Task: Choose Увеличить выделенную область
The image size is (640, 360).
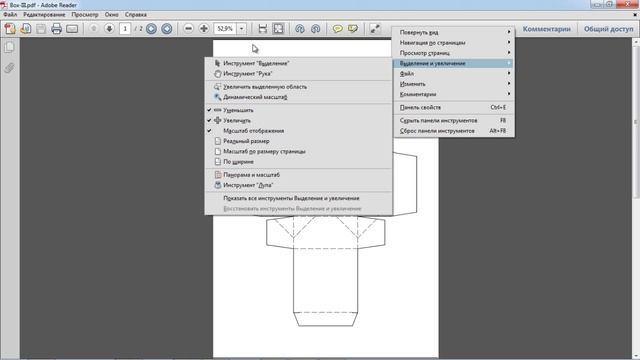Action: (x=298, y=87)
